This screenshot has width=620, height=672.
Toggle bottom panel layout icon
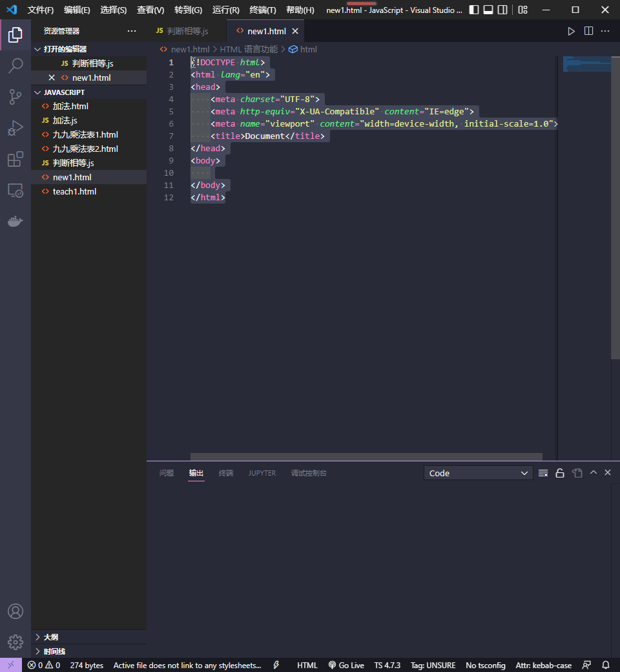pos(488,10)
